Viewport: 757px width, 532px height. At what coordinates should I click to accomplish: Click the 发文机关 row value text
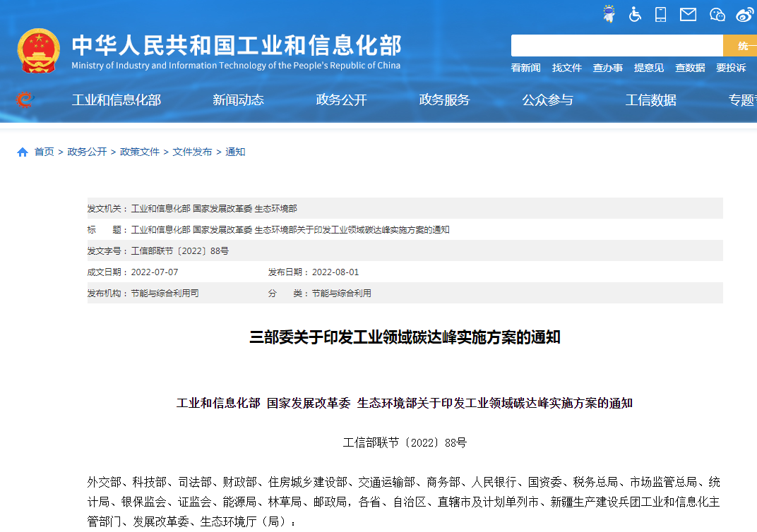(x=214, y=208)
